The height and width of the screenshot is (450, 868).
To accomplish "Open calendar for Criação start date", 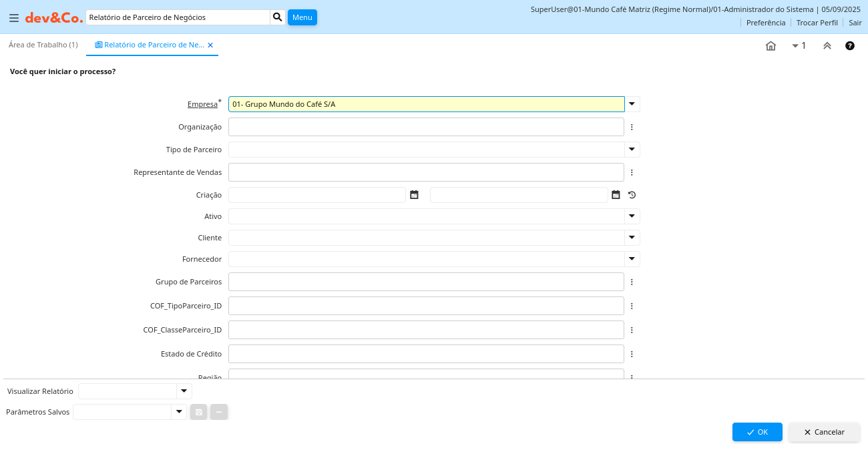I will pyautogui.click(x=414, y=195).
